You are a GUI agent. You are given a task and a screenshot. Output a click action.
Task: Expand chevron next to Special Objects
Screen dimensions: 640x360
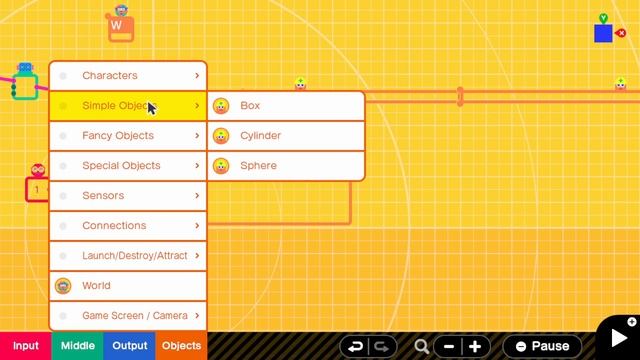click(x=197, y=166)
